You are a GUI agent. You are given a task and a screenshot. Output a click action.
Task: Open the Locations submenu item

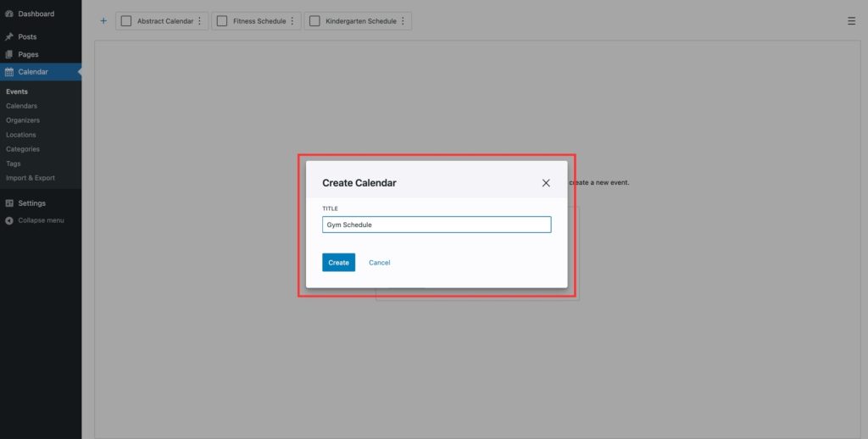coord(21,135)
